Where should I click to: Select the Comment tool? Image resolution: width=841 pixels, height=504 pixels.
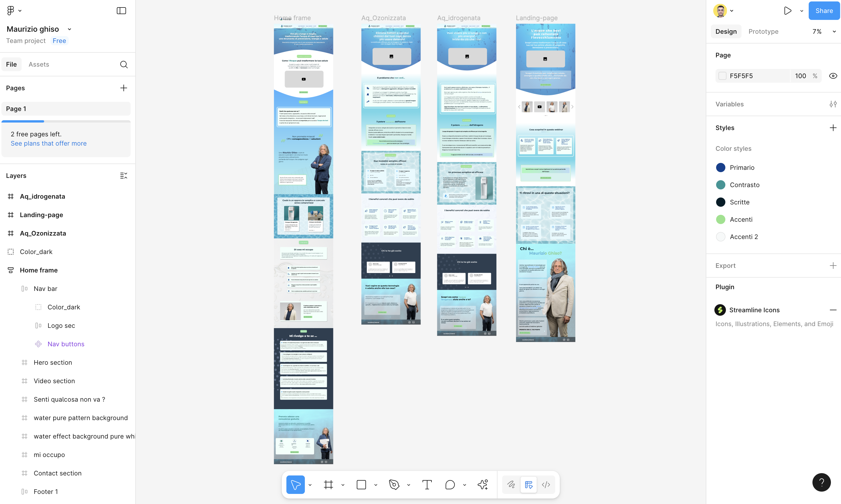pyautogui.click(x=450, y=485)
